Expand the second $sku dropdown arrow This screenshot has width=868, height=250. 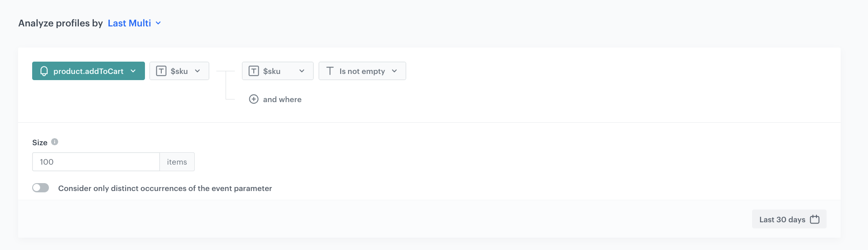pyautogui.click(x=302, y=71)
